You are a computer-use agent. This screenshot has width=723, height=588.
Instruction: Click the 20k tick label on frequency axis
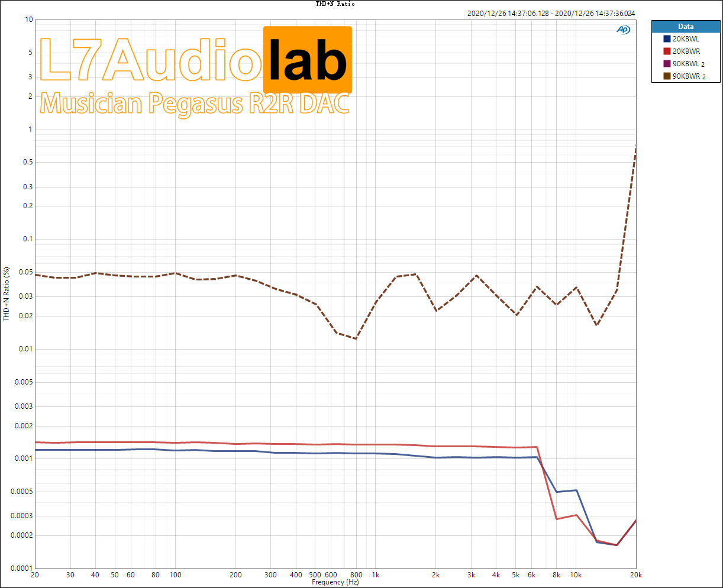tap(635, 574)
